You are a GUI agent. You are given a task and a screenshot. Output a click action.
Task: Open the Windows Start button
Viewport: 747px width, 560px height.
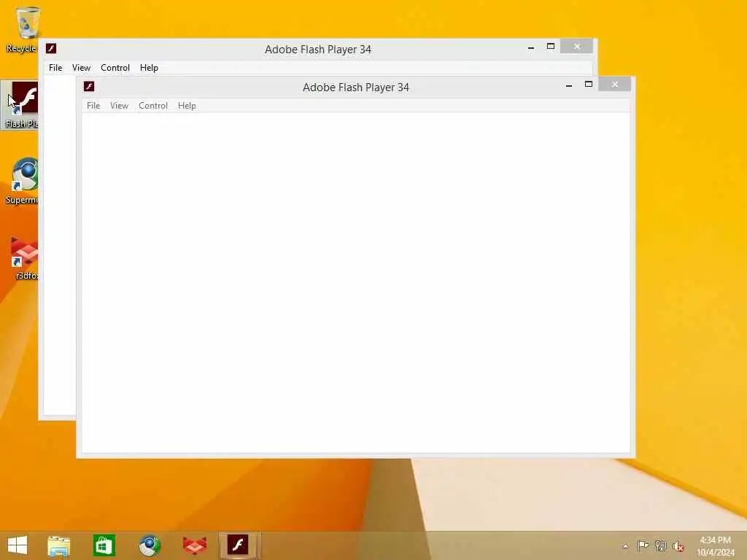tap(18, 545)
